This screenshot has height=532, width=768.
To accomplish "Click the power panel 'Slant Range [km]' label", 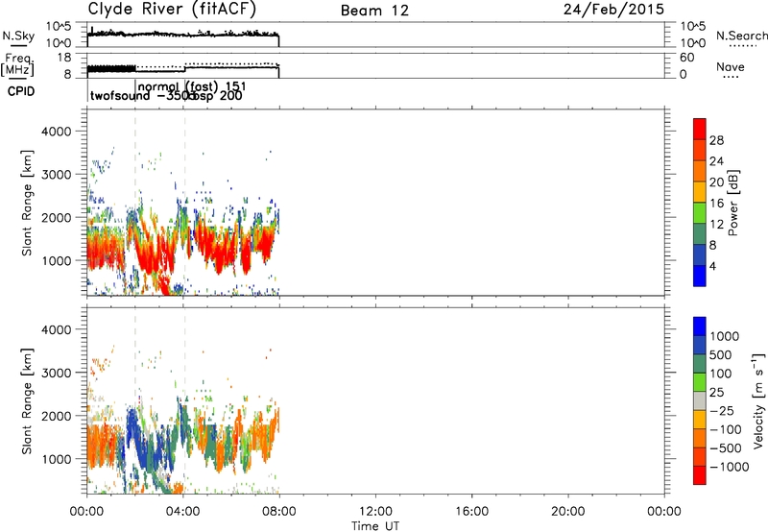I will coord(27,203).
